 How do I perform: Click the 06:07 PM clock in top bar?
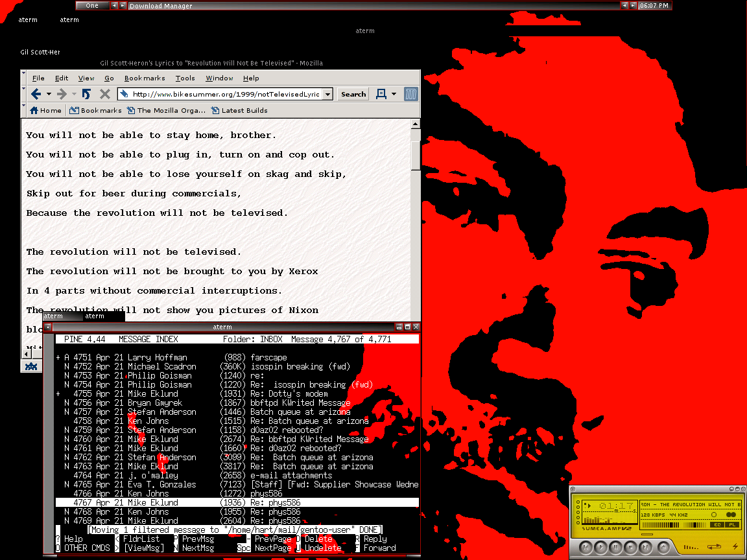coord(654,6)
